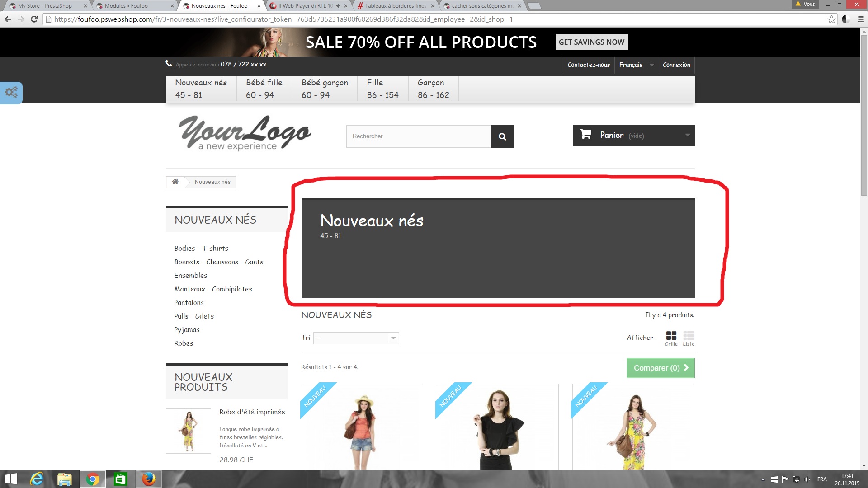The height and width of the screenshot is (488, 868).
Task: Open the Tri sort dropdown
Action: tap(356, 338)
